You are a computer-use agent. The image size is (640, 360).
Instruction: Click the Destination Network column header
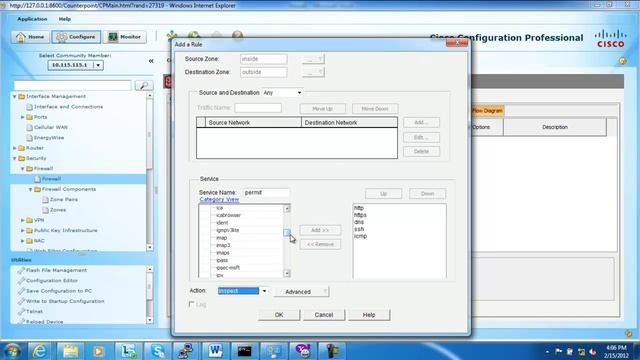[x=349, y=122]
